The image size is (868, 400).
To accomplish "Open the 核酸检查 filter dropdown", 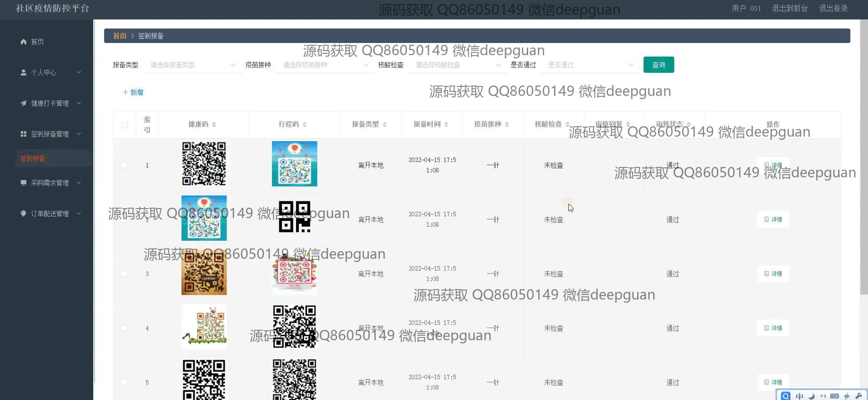I will (458, 65).
